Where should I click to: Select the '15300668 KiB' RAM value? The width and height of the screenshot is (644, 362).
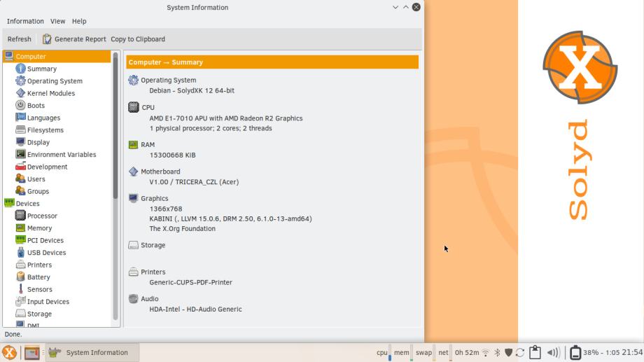[x=172, y=155]
